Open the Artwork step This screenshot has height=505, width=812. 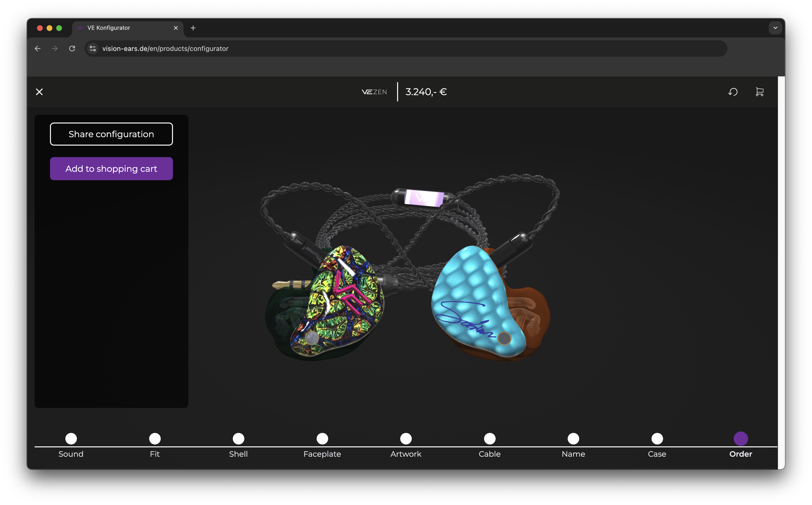406,438
